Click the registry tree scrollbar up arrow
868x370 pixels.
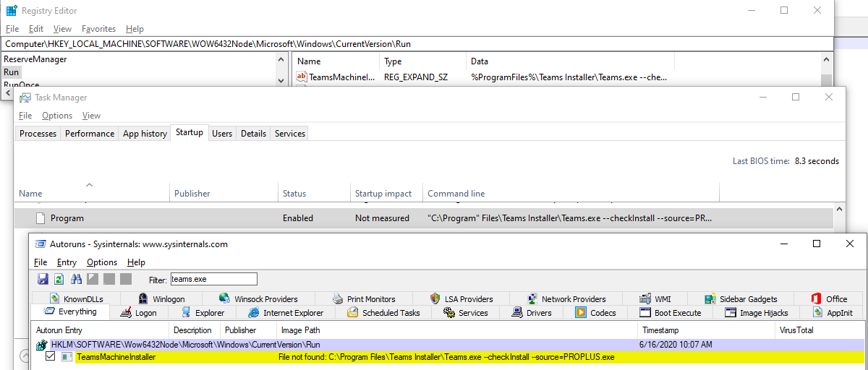tap(281, 61)
